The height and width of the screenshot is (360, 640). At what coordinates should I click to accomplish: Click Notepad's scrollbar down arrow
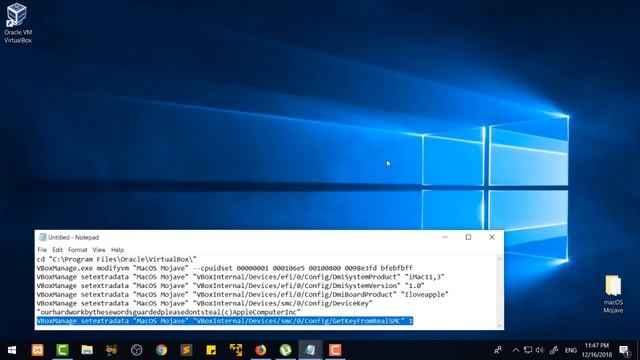500,325
